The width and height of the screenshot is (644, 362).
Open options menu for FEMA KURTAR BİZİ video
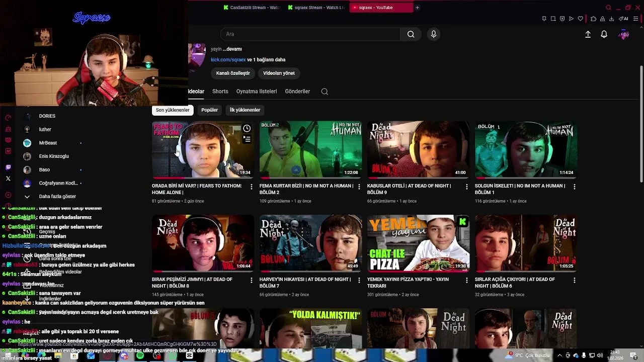[359, 187]
